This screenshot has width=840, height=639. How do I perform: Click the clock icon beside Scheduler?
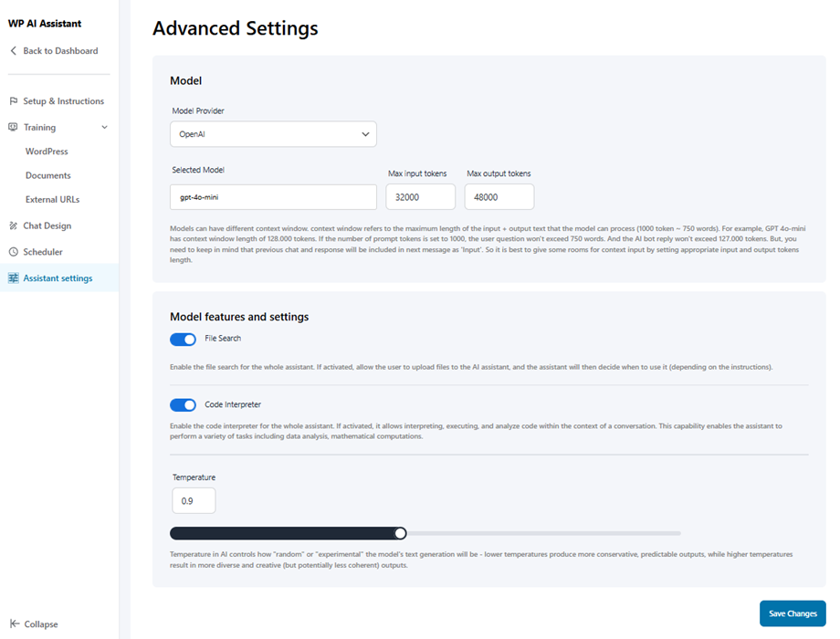tap(14, 252)
